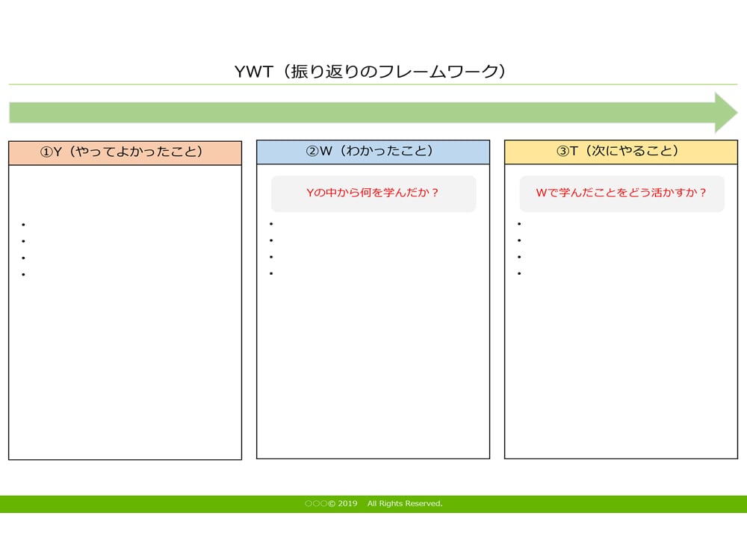Click first bullet point in W column
The width and height of the screenshot is (747, 560).
point(272,224)
